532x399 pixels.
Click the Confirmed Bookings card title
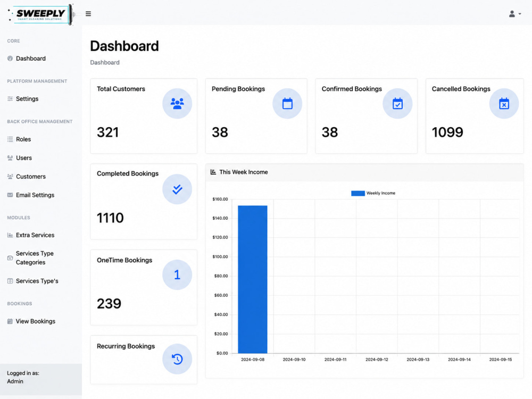point(352,89)
